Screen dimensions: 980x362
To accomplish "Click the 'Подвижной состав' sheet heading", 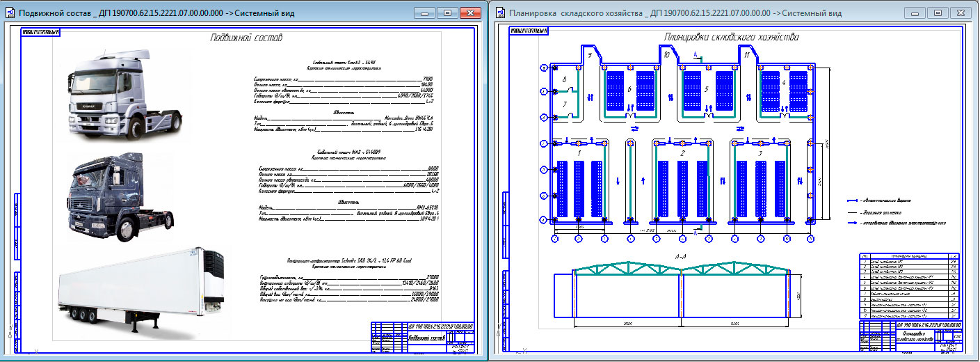I will coord(246,38).
